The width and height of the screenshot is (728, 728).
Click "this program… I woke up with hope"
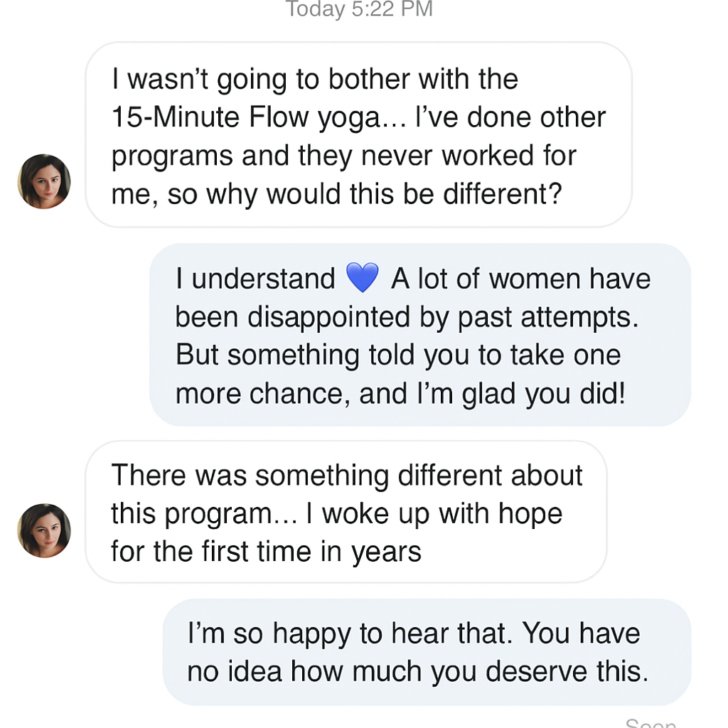[336, 513]
